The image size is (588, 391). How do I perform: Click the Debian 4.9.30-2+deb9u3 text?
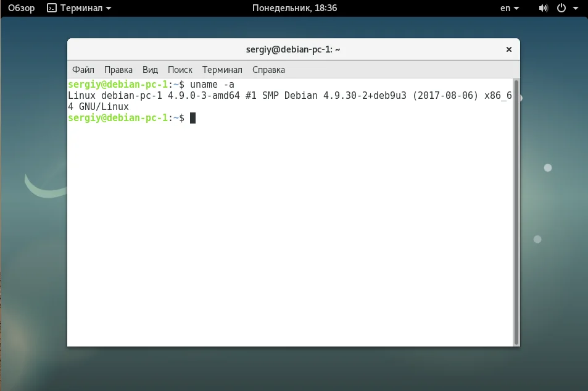(x=345, y=95)
